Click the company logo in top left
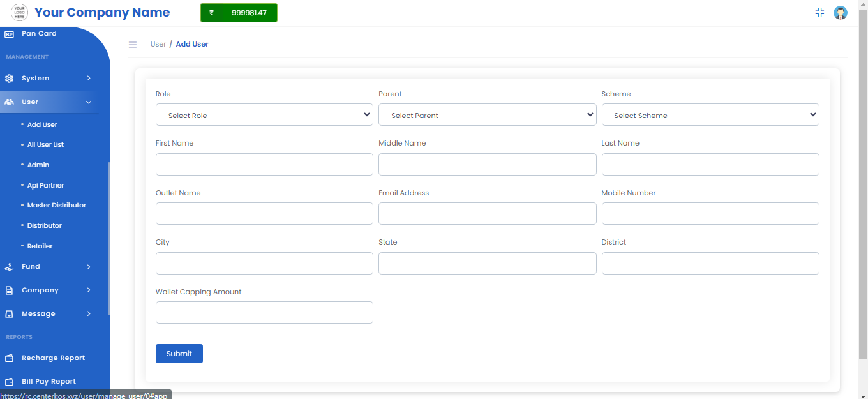 19,13
